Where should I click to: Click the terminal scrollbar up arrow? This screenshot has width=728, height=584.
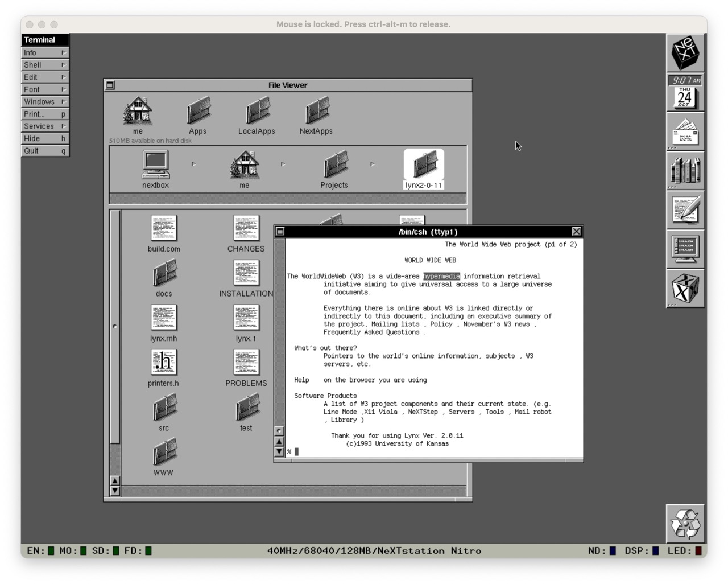[x=279, y=441]
